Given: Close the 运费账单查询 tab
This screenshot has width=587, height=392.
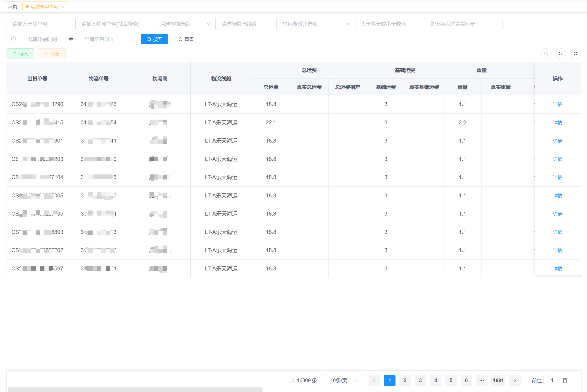Looking at the screenshot, I should 63,7.
